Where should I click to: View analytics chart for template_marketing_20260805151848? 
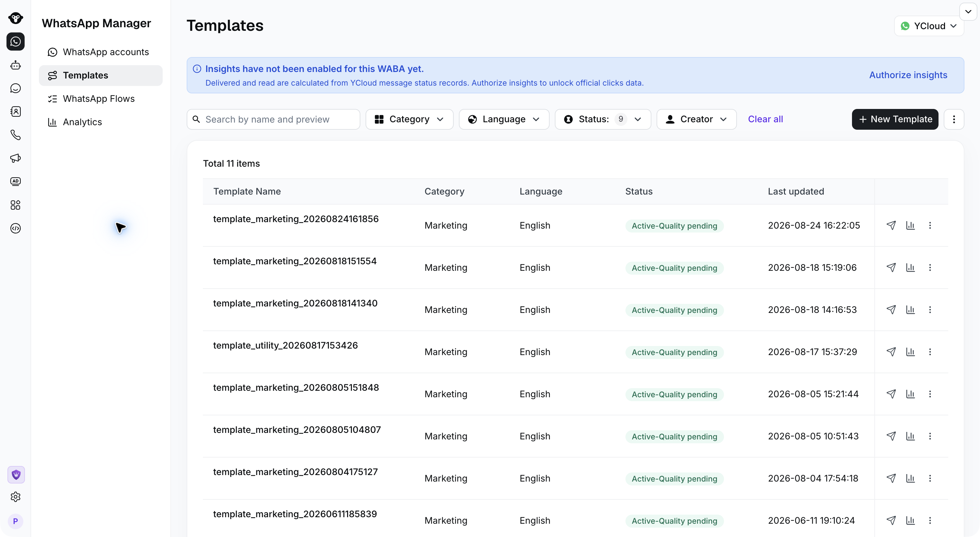pyautogui.click(x=910, y=394)
